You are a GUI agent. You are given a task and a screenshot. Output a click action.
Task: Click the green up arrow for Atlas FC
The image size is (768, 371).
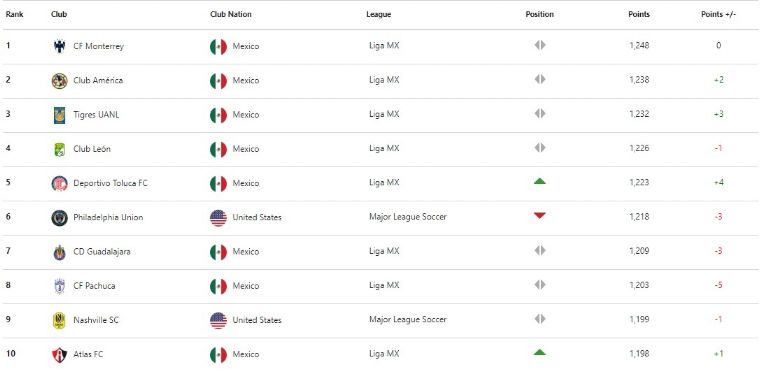click(x=540, y=352)
